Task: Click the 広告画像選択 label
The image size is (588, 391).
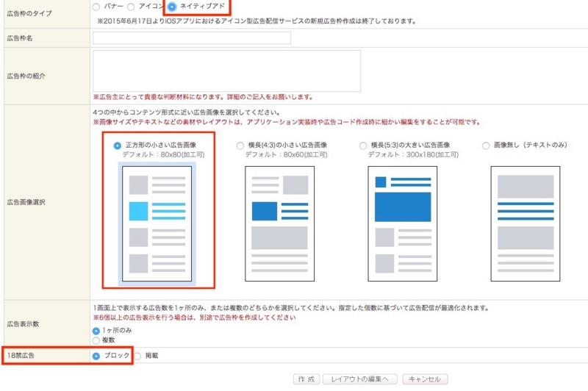Action: pyautogui.click(x=26, y=202)
